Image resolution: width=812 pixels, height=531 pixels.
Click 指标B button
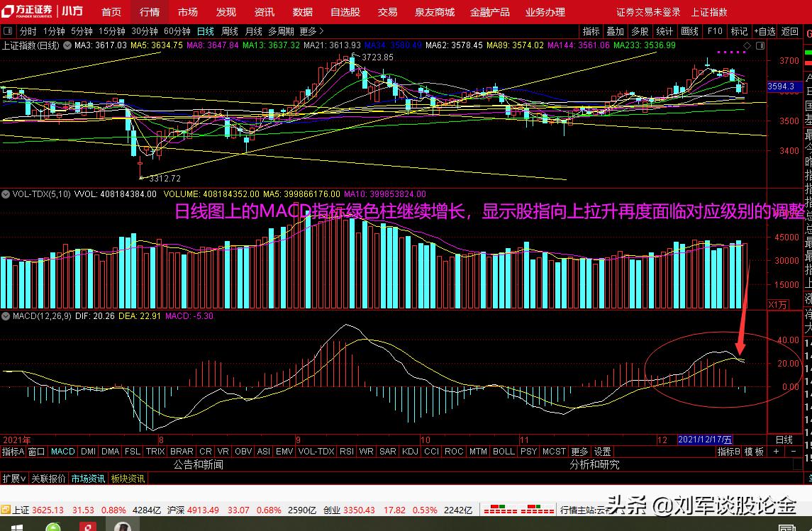[728, 452]
